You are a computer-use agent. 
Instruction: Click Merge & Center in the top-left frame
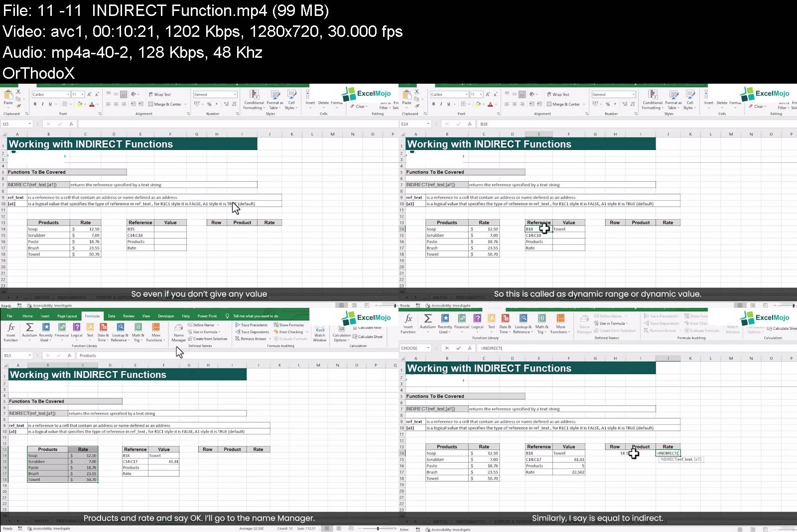(x=167, y=104)
